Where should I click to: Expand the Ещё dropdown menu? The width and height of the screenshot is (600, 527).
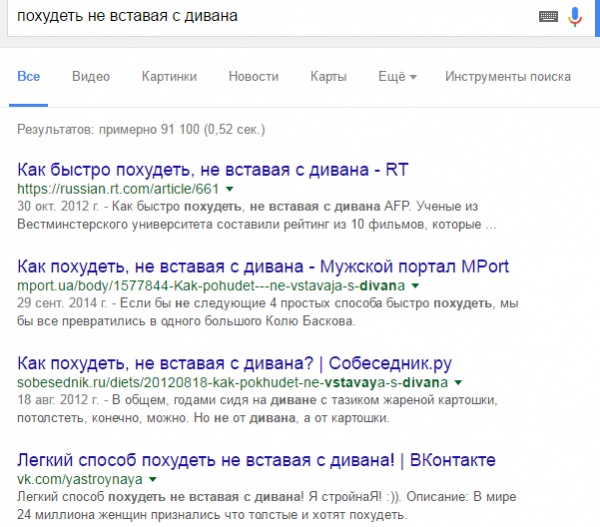[x=397, y=77]
